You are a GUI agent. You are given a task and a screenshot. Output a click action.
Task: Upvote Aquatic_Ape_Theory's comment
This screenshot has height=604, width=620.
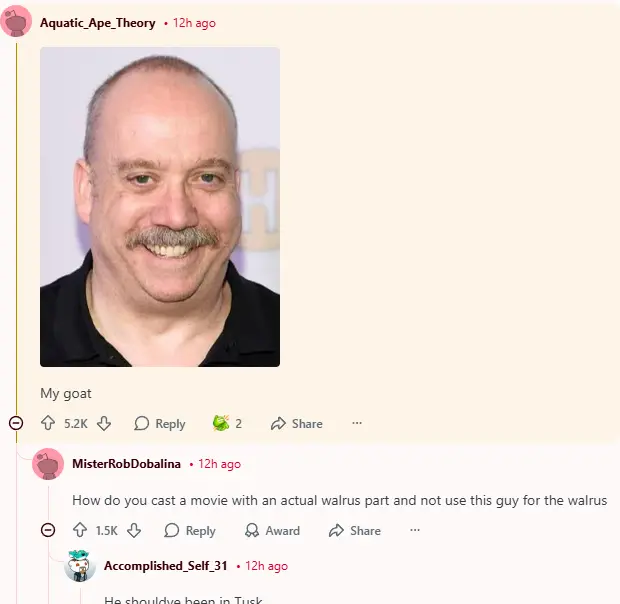48,423
